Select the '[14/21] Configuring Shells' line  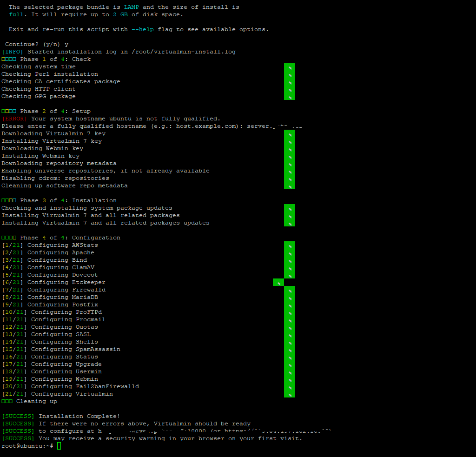50,342
